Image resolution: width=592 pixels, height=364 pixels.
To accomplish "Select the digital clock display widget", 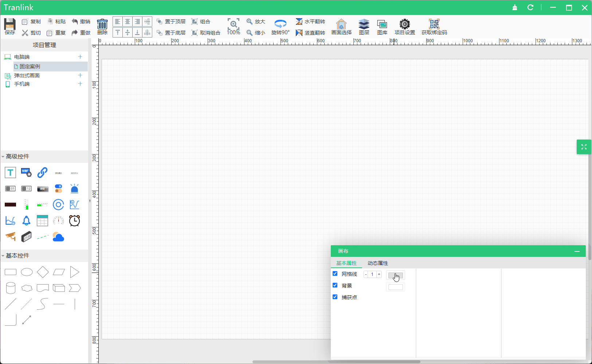I will click(26, 237).
